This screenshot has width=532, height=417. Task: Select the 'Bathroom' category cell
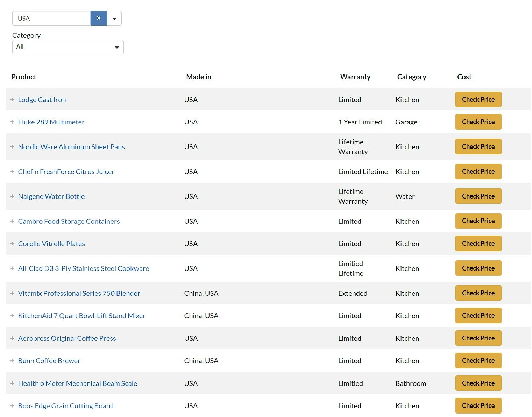(x=411, y=383)
